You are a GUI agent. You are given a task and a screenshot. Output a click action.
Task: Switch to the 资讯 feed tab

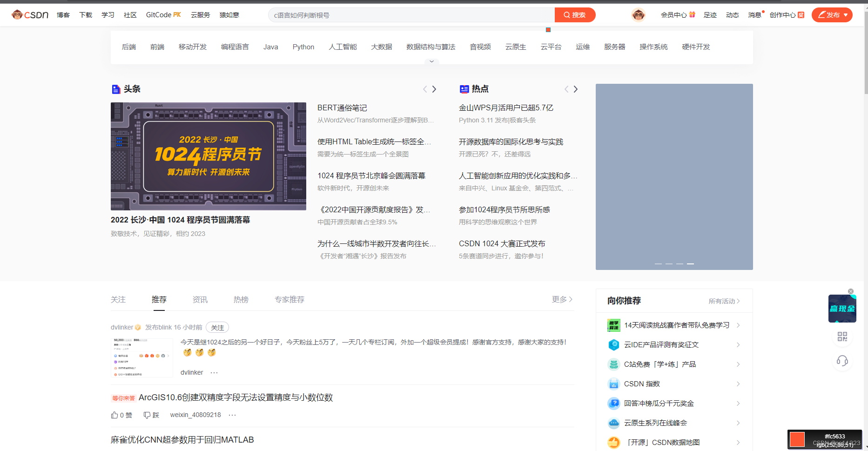point(200,300)
